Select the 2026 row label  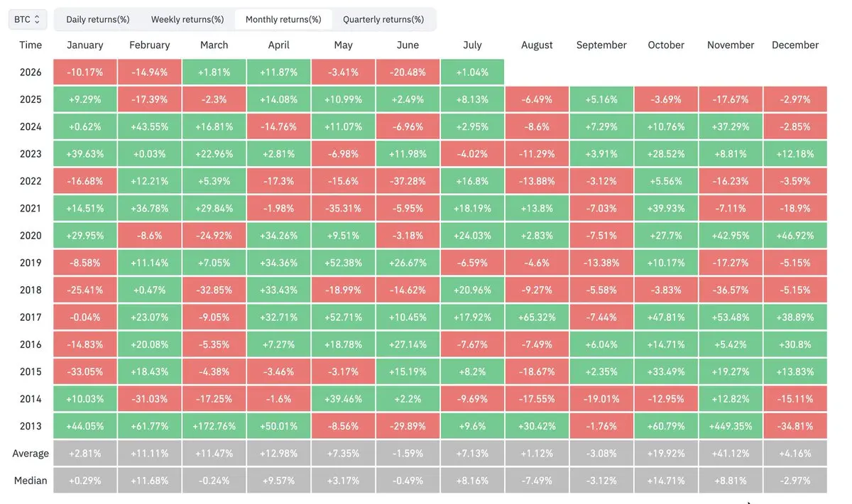pos(31,72)
